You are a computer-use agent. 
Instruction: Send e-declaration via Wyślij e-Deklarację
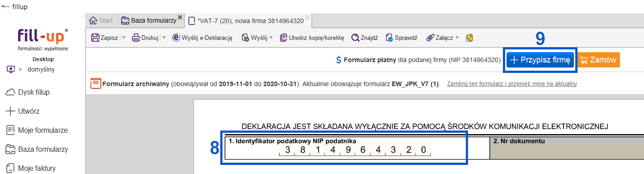(x=202, y=38)
